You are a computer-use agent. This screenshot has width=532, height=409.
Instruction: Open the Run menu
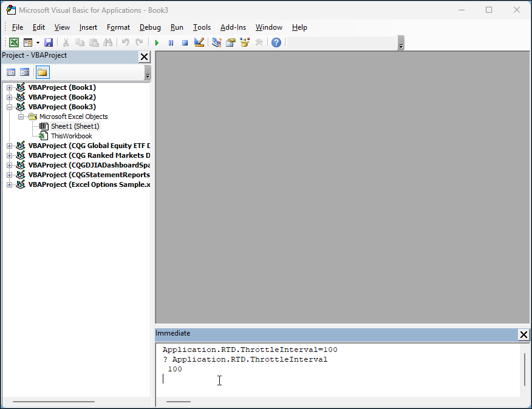pos(177,27)
